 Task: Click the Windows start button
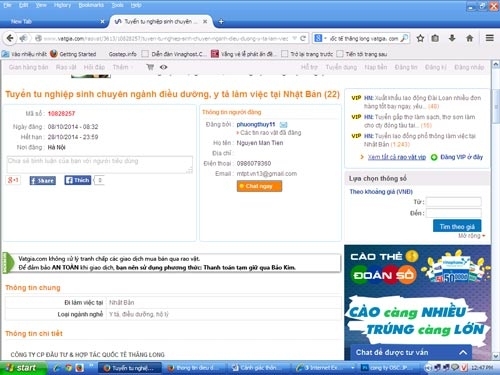tap(23, 368)
